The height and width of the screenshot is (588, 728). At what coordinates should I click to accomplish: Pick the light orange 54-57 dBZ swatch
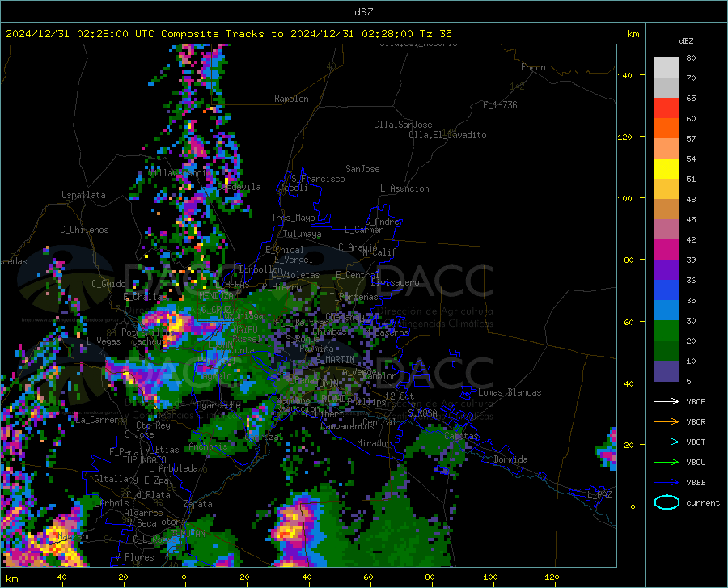(667, 149)
